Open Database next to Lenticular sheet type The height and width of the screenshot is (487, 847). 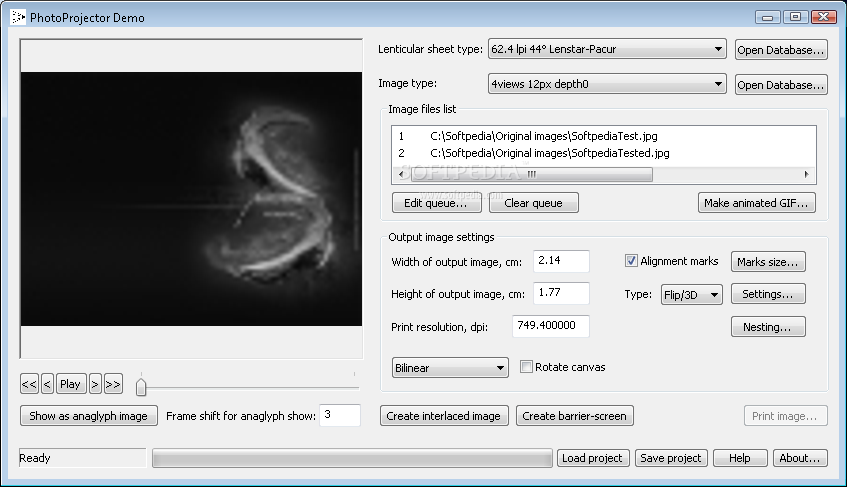pyautogui.click(x=781, y=50)
